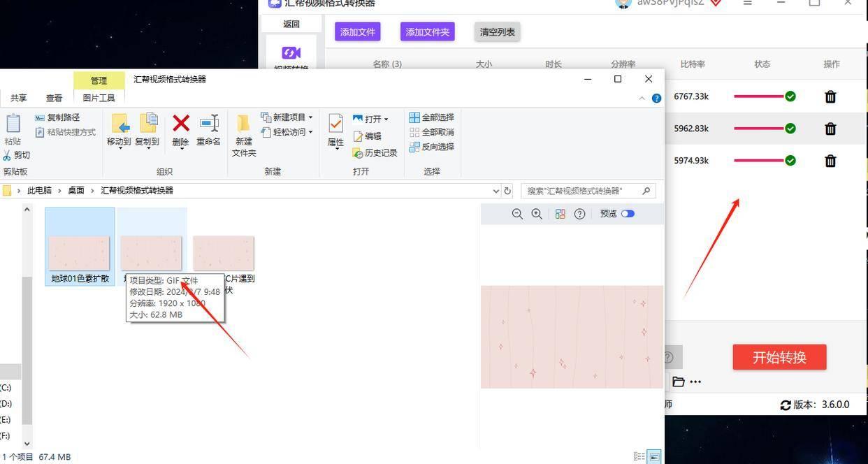Delete the 6767.33k row with trash icon

point(830,96)
